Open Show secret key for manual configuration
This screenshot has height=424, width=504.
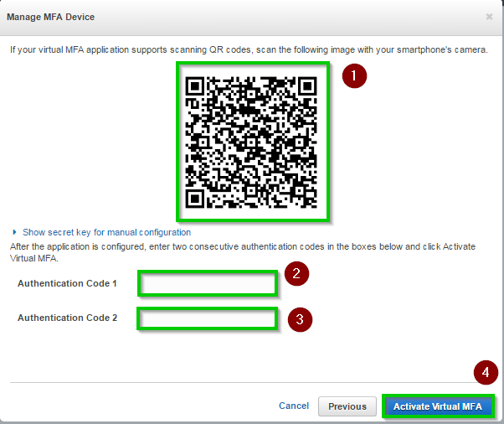(x=106, y=232)
